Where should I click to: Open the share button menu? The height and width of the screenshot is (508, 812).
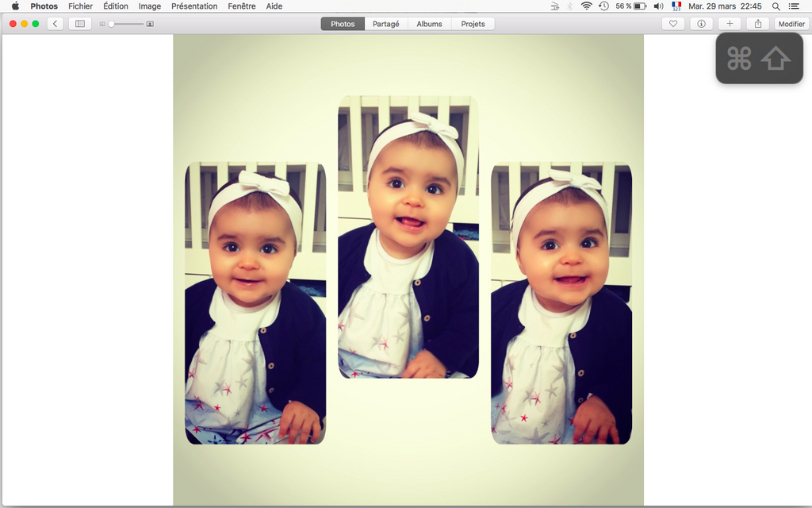[758, 24]
